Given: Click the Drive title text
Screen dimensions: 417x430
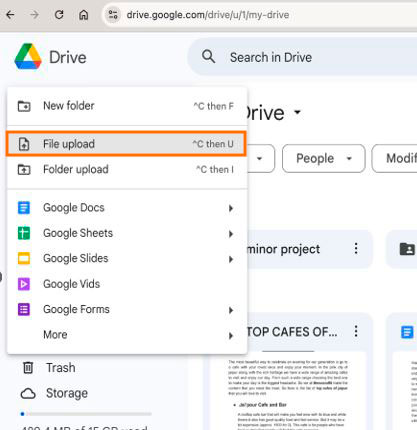Looking at the screenshot, I should coord(68,57).
